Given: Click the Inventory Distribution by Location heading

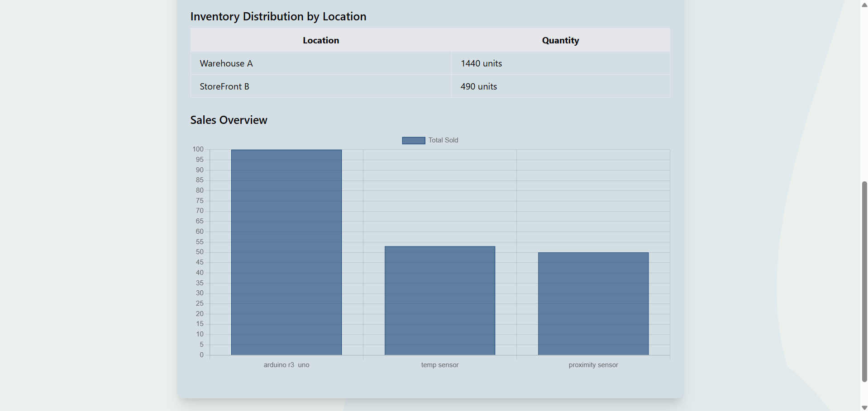Looking at the screenshot, I should tap(278, 16).
